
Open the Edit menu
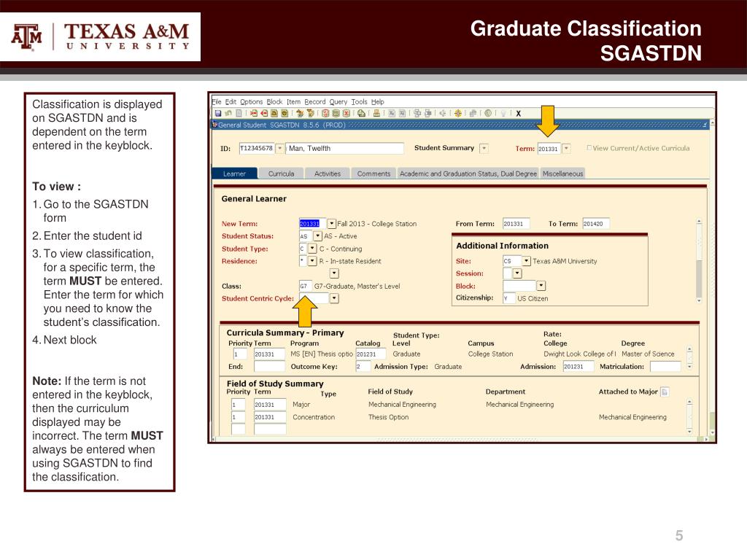(231, 102)
